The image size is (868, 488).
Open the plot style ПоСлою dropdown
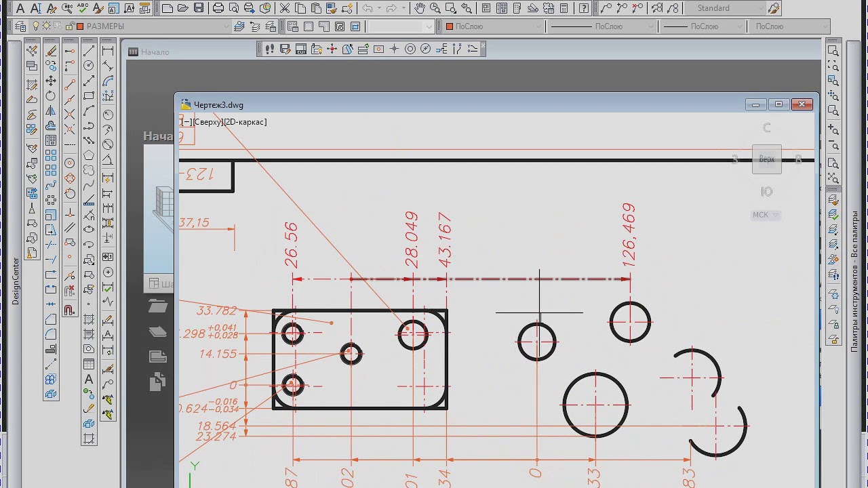point(791,26)
